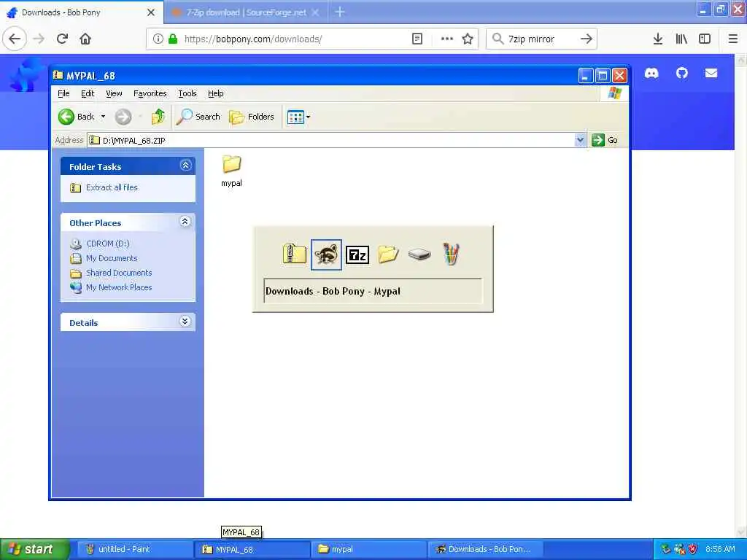Click the Explorer address field D:\MYPAL_68.ZIP
The width and height of the screenshot is (747, 560).
[332, 140]
